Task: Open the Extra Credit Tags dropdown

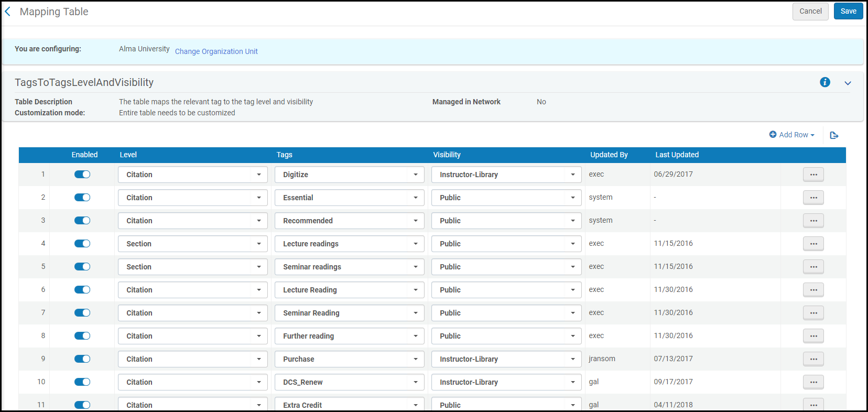Action: 350,404
